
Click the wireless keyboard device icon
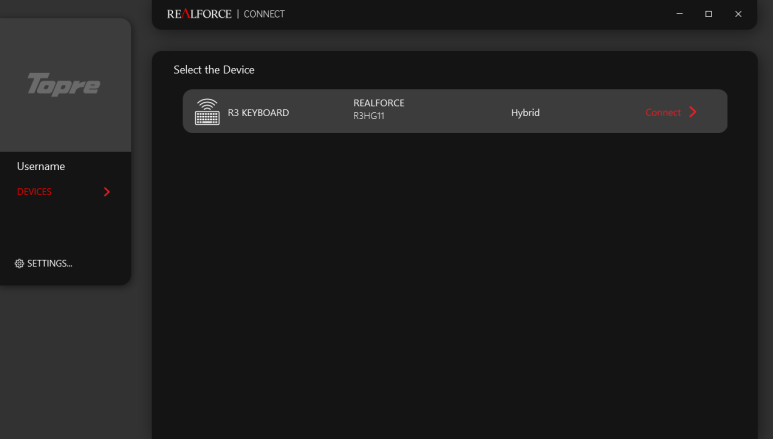[207, 112]
